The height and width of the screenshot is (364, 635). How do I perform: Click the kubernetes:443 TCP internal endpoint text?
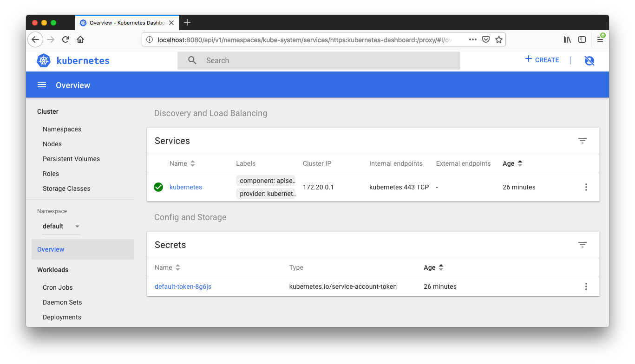399,187
